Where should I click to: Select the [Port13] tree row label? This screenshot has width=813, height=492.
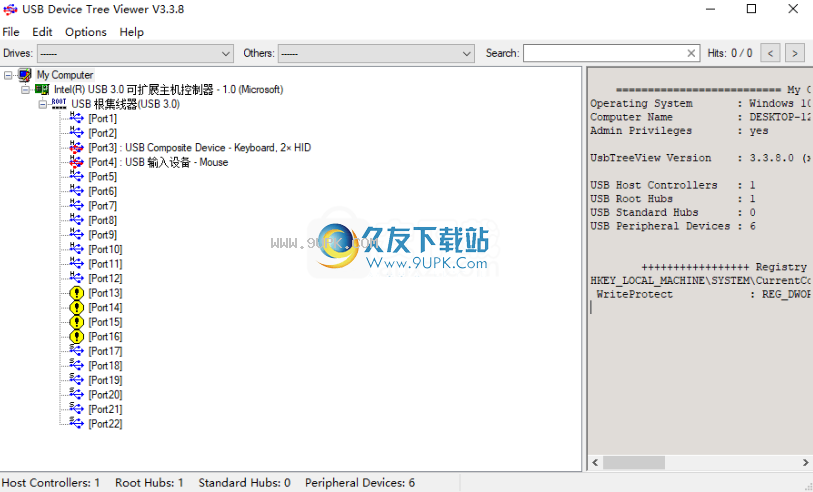pos(105,293)
